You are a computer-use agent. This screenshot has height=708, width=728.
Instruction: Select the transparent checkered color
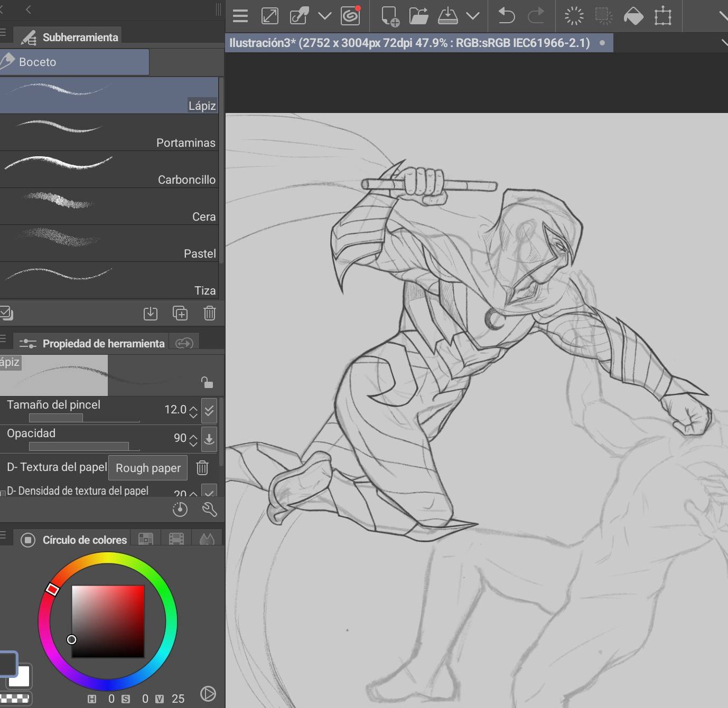pyautogui.click(x=15, y=699)
